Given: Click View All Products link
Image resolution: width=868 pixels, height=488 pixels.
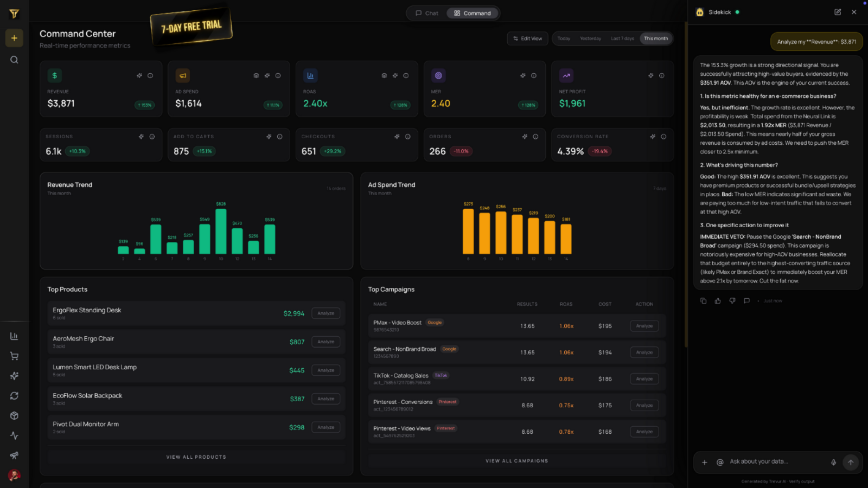Looking at the screenshot, I should click(x=196, y=457).
